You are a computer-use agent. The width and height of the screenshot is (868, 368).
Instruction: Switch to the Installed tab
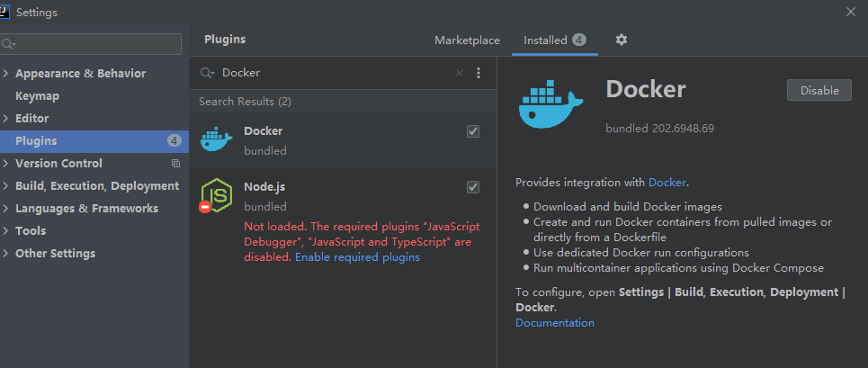(x=545, y=40)
